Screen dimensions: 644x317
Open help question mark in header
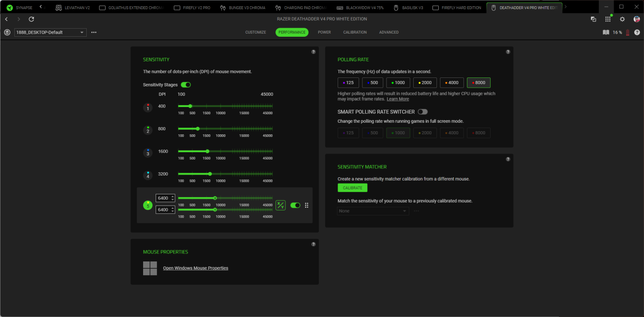pyautogui.click(x=637, y=32)
